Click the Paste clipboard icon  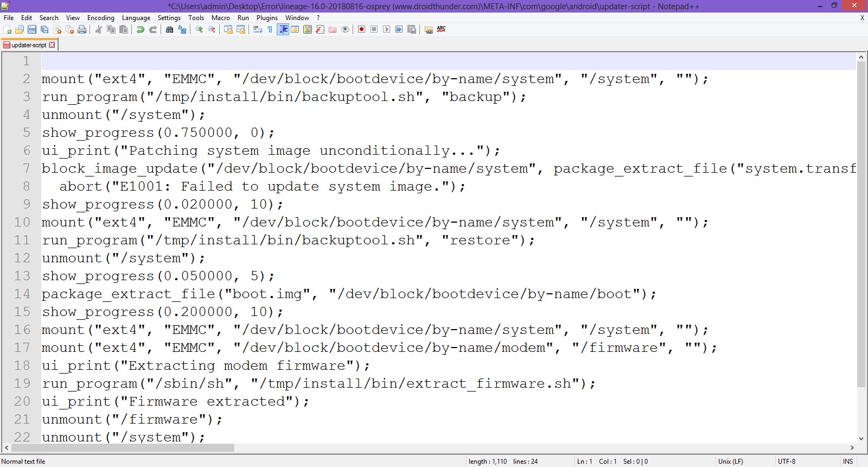[x=124, y=29]
